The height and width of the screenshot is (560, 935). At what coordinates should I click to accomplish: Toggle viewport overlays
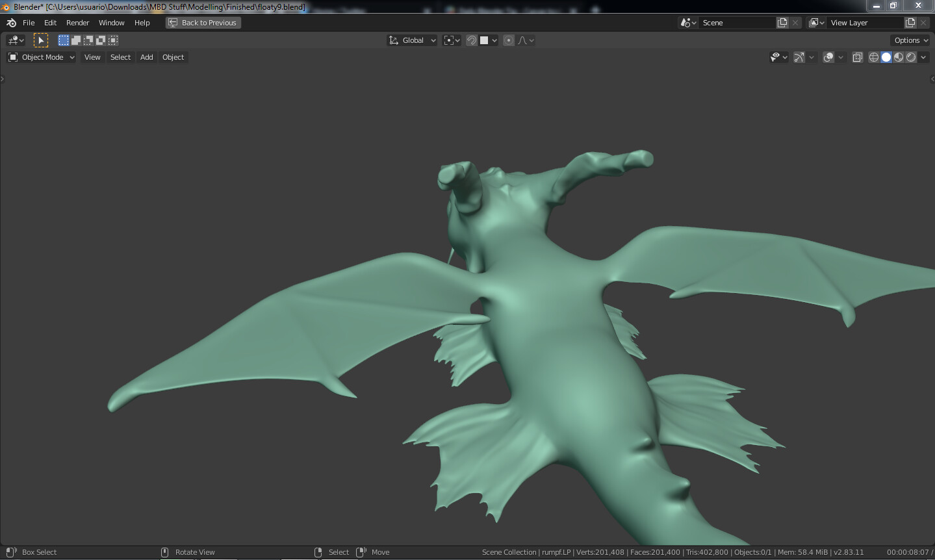coord(828,57)
